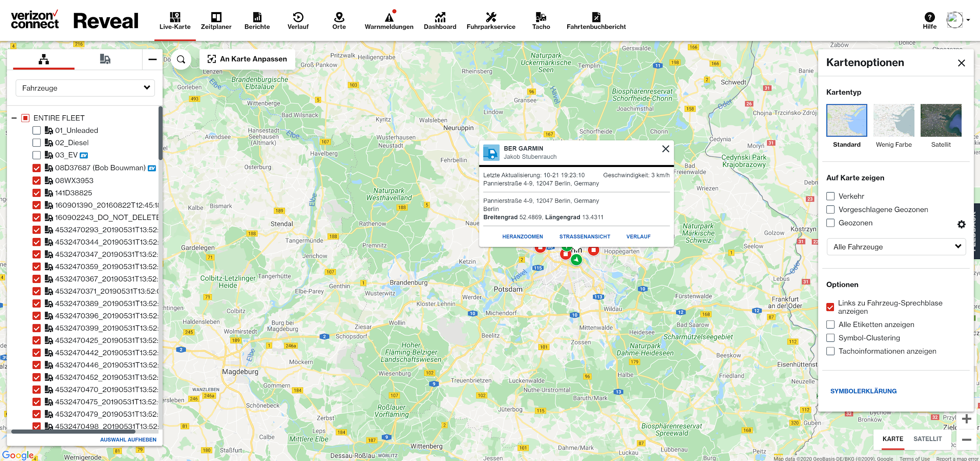Uncheck the 08WX3953 vehicle
980x461 pixels.
36,181
